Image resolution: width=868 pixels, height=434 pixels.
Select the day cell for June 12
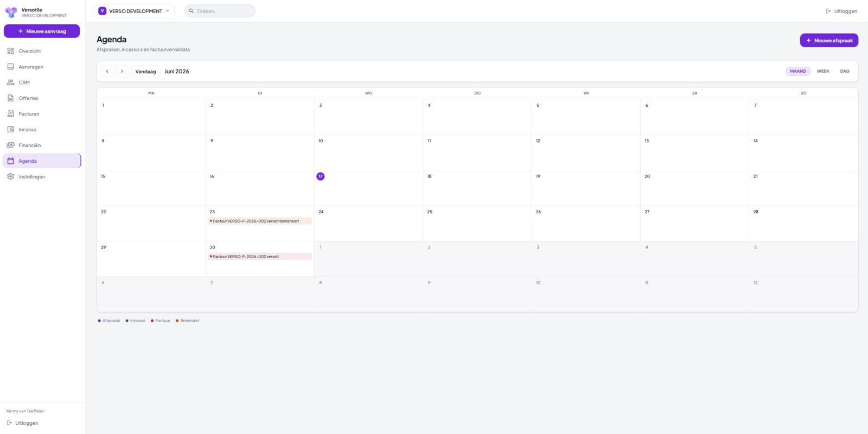click(586, 152)
